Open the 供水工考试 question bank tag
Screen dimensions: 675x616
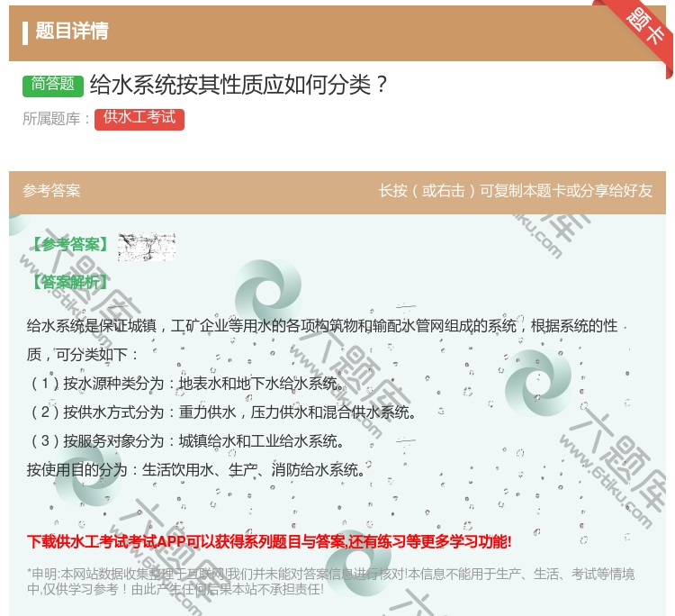139,119
